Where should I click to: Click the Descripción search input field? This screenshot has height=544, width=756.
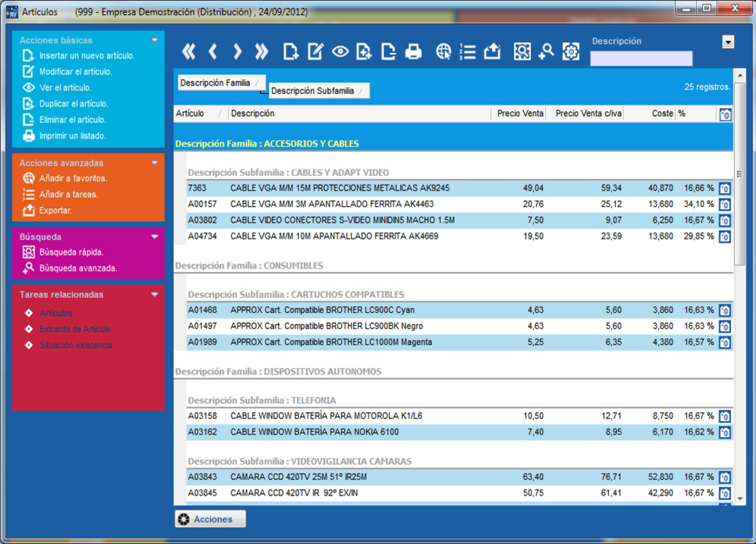pyautogui.click(x=641, y=58)
